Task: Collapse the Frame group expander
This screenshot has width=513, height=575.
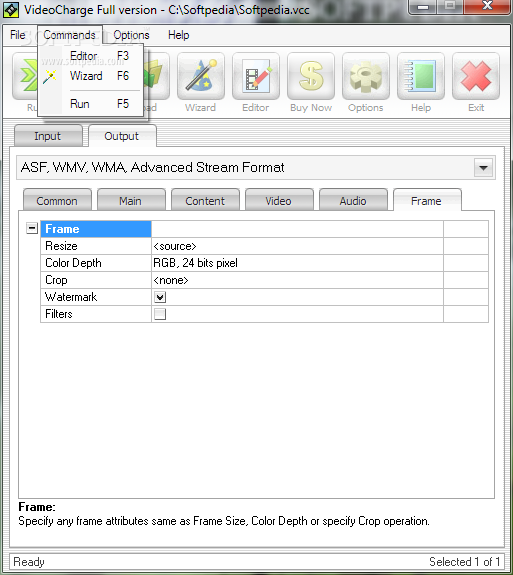Action: (32, 228)
